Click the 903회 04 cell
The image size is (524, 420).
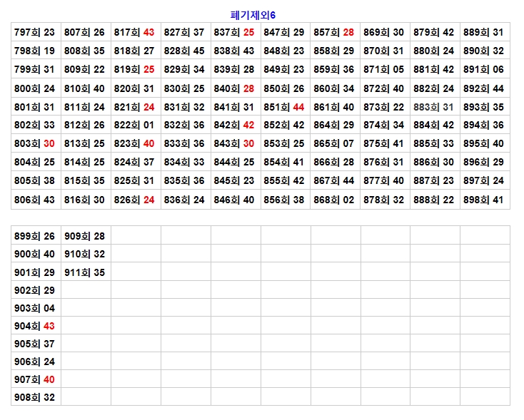point(35,308)
